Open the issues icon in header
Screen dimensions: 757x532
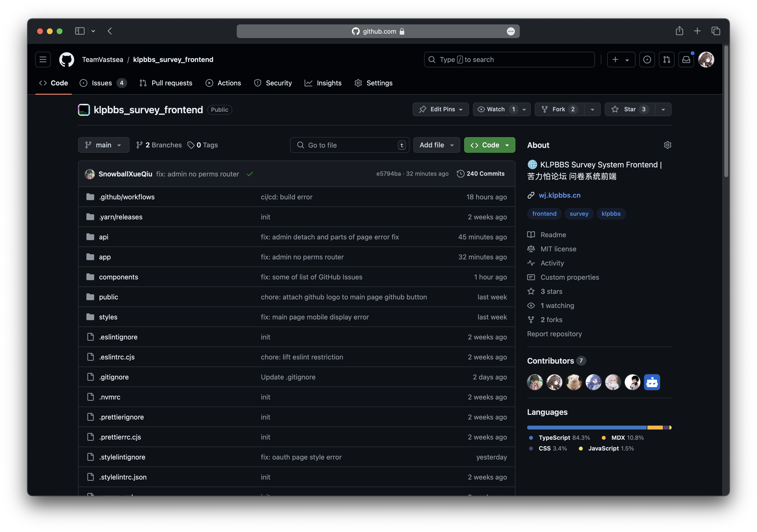(x=647, y=60)
